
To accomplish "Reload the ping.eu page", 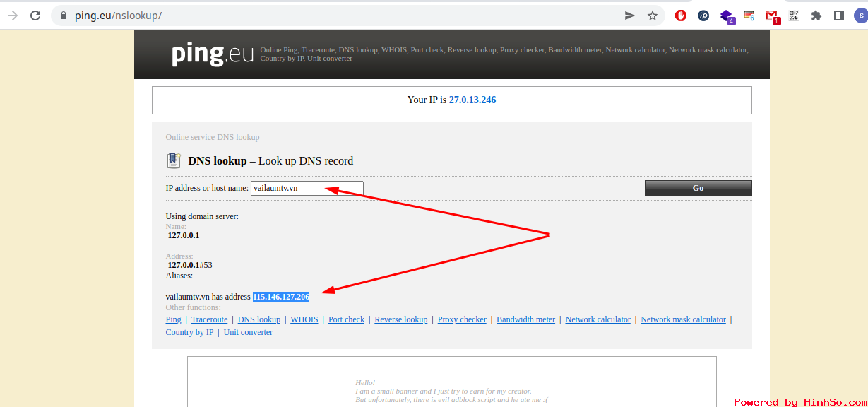I will 35,16.
